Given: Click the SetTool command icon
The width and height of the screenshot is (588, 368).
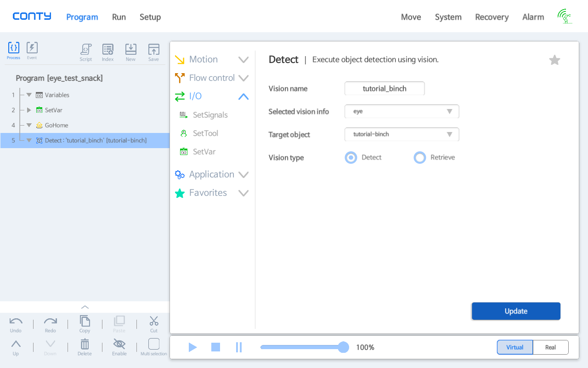Looking at the screenshot, I should 184,133.
